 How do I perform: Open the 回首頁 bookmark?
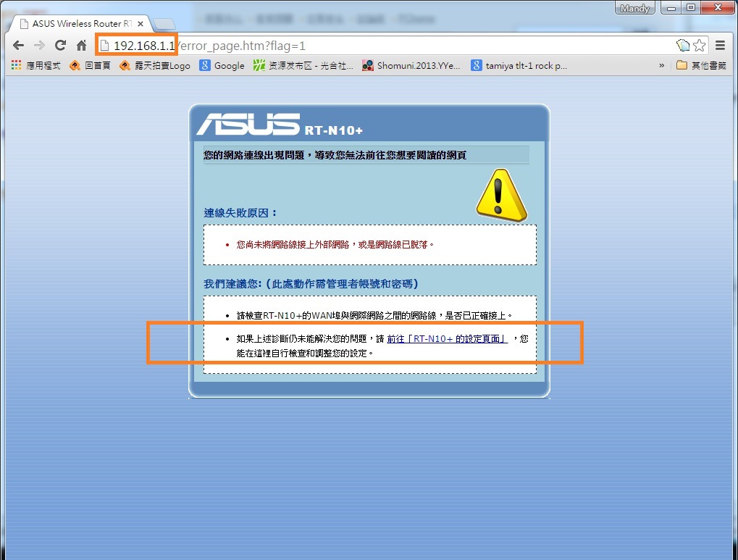(x=90, y=65)
